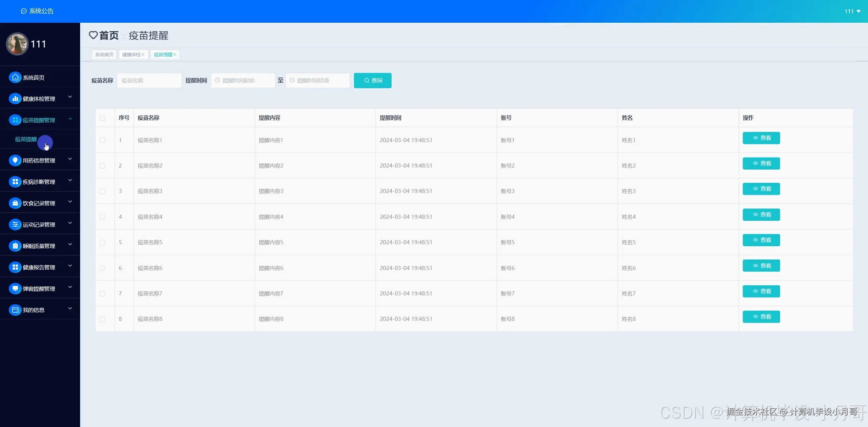Tick the select-all checkbox in table header
The image size is (868, 427).
(102, 118)
